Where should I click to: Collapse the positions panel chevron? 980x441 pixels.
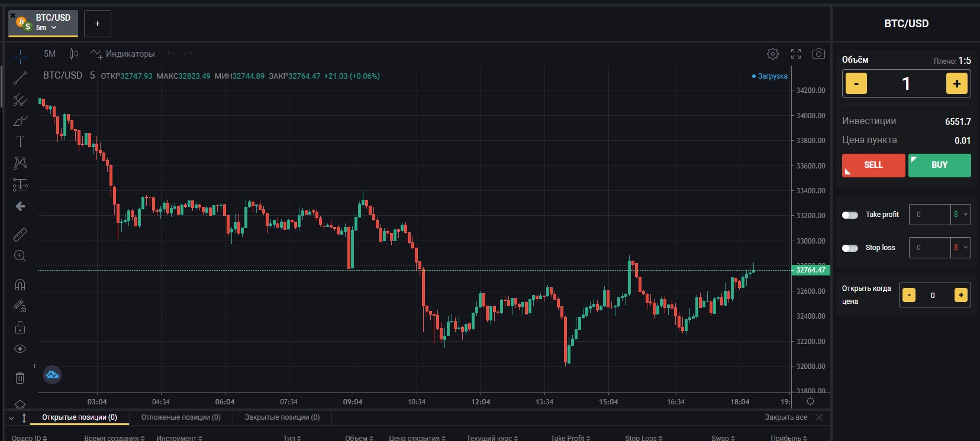(x=11, y=418)
